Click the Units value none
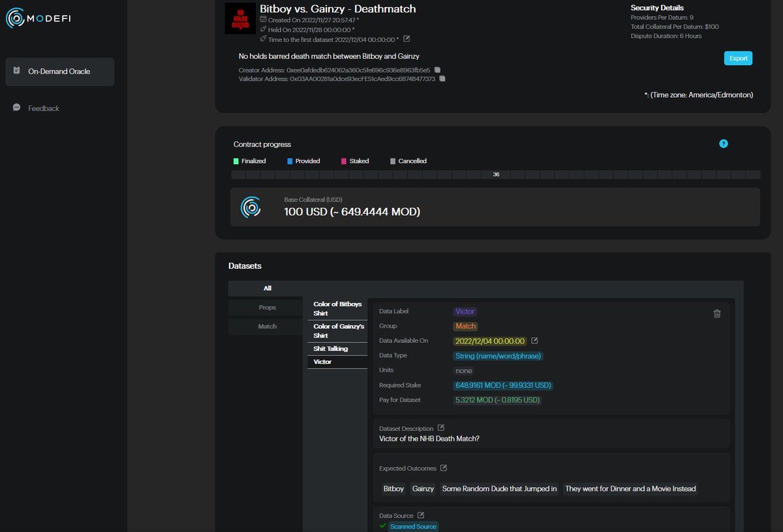 (464, 370)
